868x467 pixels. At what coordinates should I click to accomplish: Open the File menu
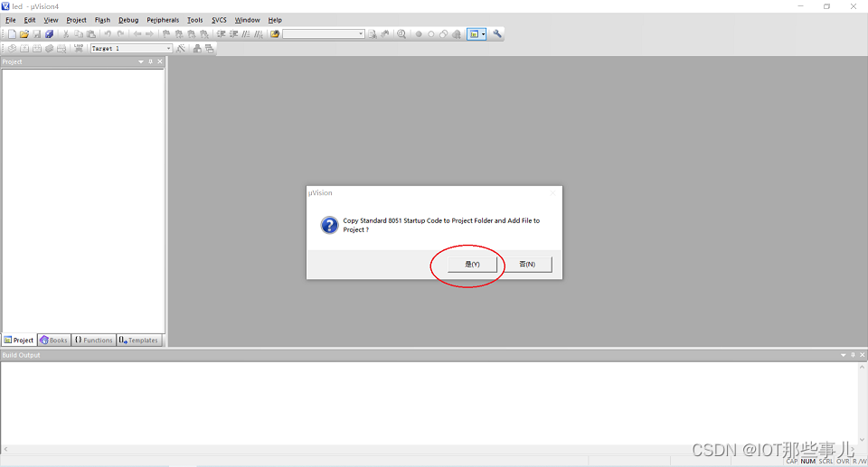point(11,20)
